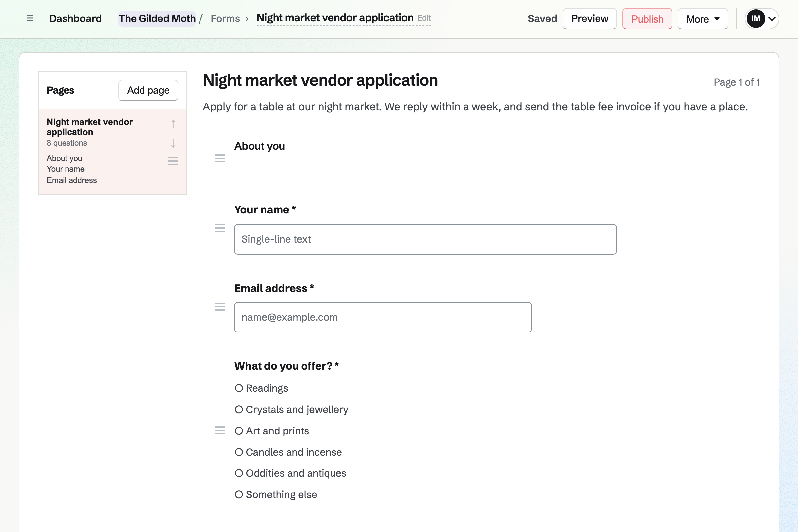Click the Saved status indicator
The height and width of the screenshot is (532, 798).
pos(542,18)
